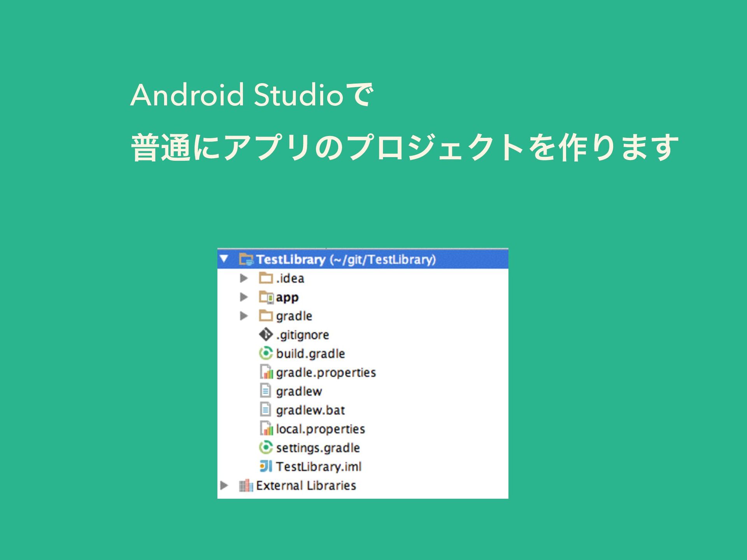Click the build.gradle file icon
This screenshot has height=560, width=747.
click(266, 353)
